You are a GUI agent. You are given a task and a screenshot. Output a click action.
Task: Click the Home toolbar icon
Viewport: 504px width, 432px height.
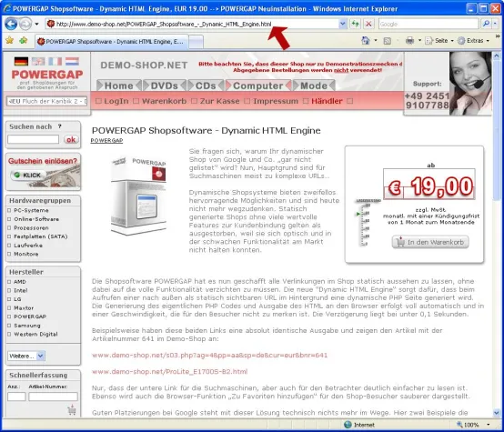[x=366, y=41]
